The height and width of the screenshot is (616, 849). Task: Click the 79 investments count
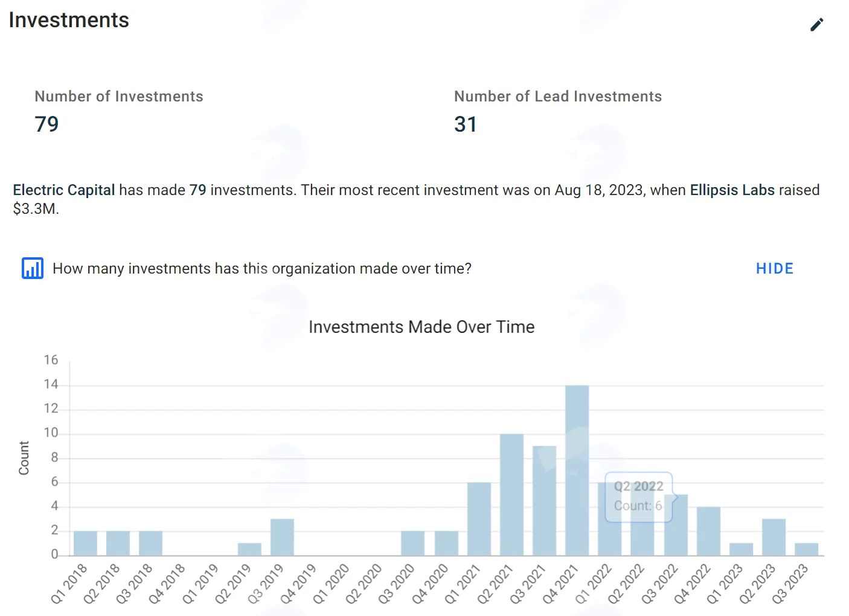pyautogui.click(x=46, y=124)
